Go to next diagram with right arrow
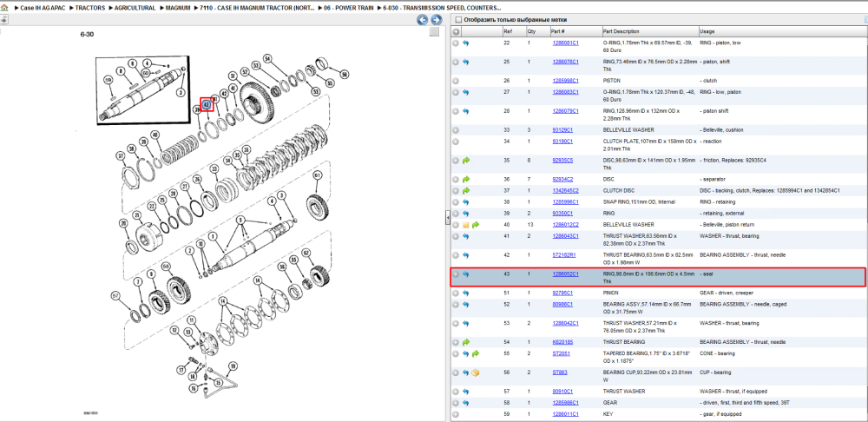The image size is (868, 422). (437, 21)
